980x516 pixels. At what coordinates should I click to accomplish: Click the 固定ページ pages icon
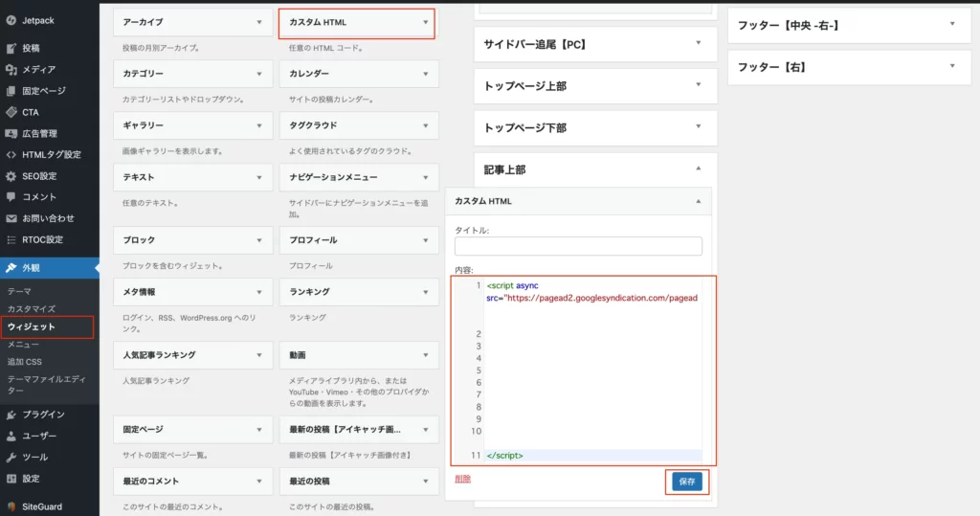pos(11,91)
